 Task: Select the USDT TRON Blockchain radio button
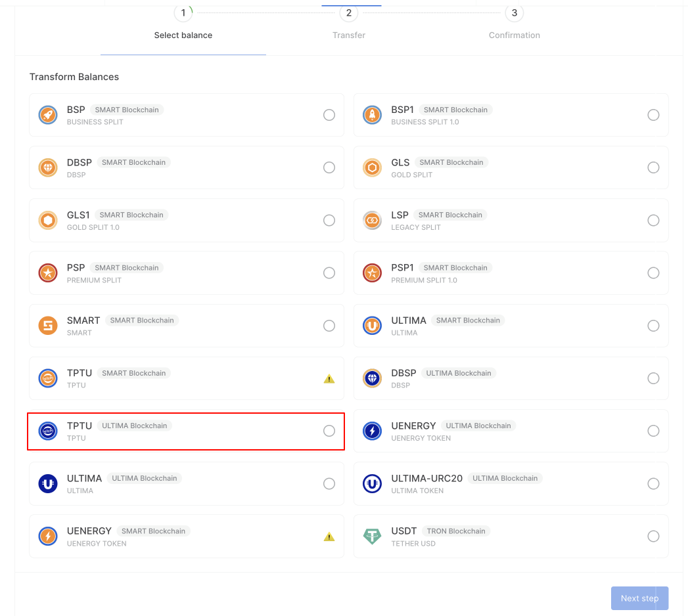pyautogui.click(x=653, y=537)
